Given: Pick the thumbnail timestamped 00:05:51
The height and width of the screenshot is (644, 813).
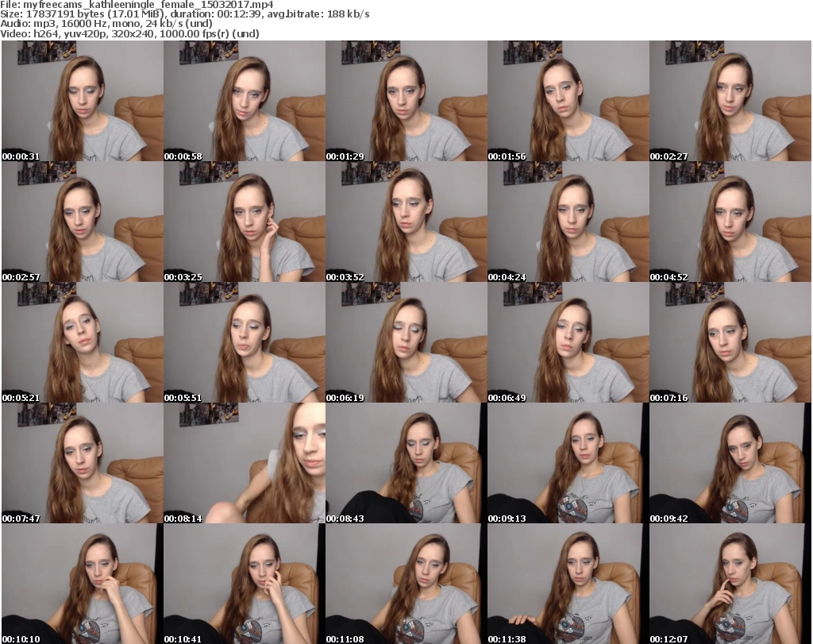Looking at the screenshot, I should (x=245, y=343).
